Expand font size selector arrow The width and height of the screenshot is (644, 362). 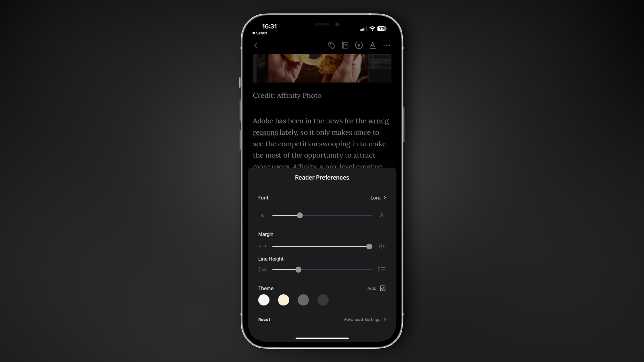tap(385, 198)
